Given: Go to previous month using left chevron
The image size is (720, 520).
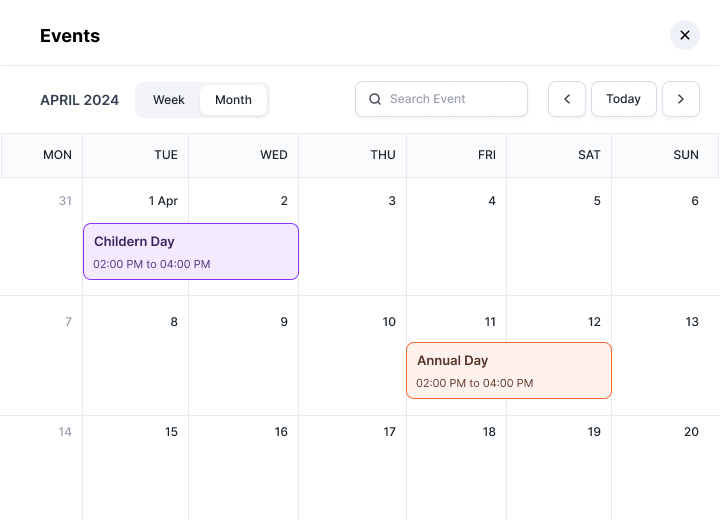Looking at the screenshot, I should (x=567, y=99).
